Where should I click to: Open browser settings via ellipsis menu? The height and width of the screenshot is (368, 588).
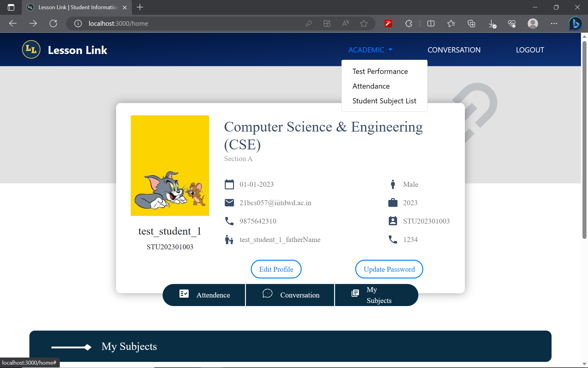554,23
